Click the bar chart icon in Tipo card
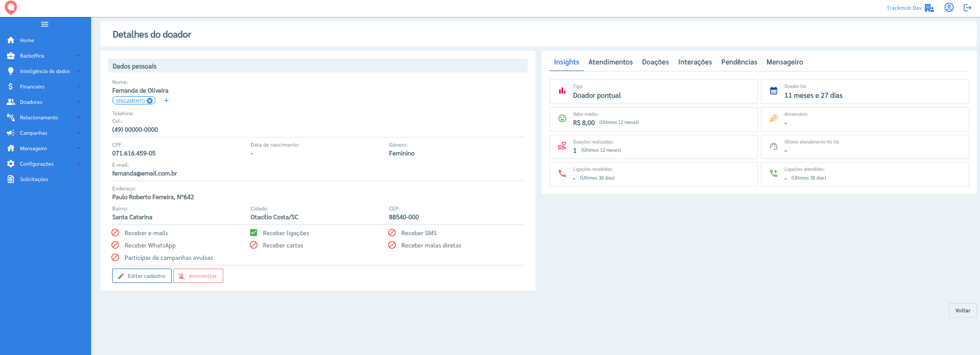Image resolution: width=980 pixels, height=355 pixels. (562, 91)
